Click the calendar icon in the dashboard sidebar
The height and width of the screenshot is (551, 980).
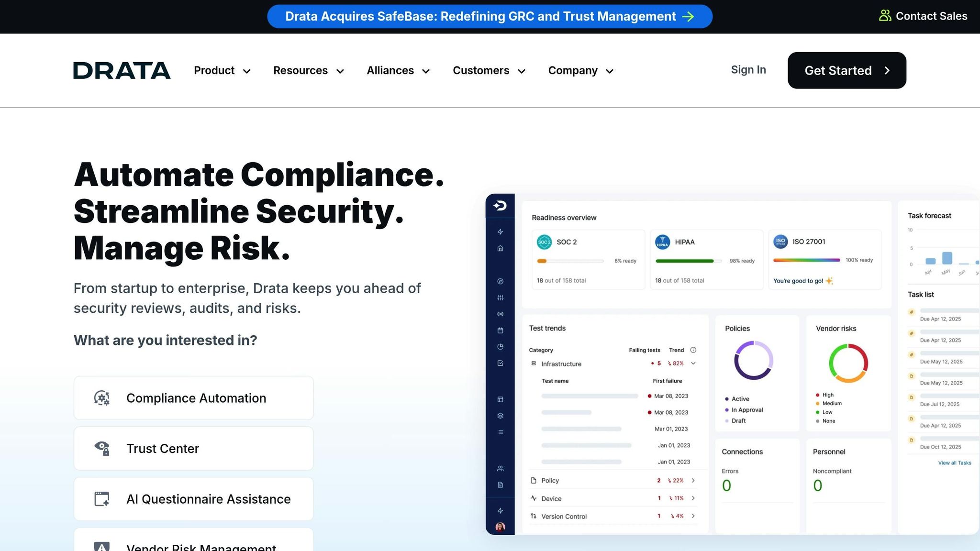(500, 331)
